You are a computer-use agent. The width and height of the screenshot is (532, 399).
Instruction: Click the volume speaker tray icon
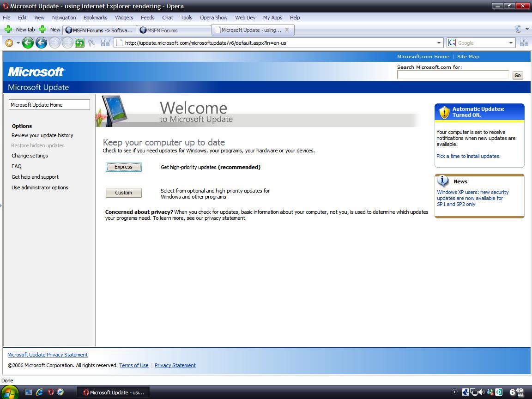pyautogui.click(x=482, y=392)
